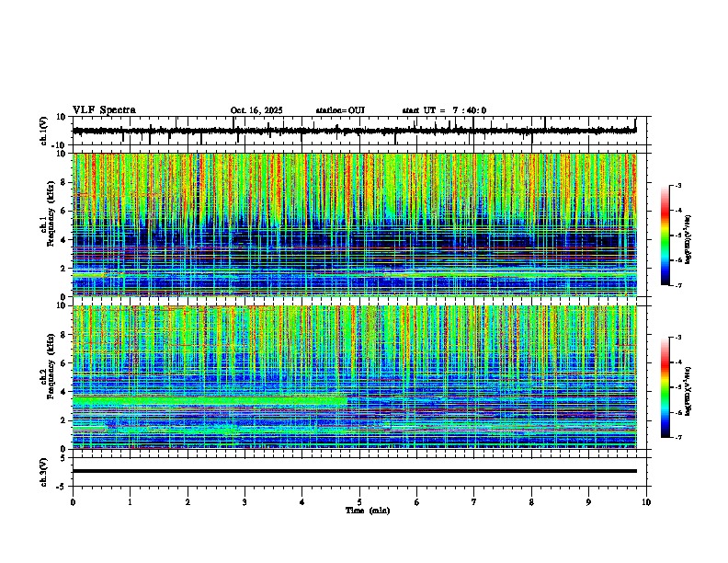Click inside the ch.1 spectrogram panel
Viewport: 728px width, 563px height.
coord(355,224)
